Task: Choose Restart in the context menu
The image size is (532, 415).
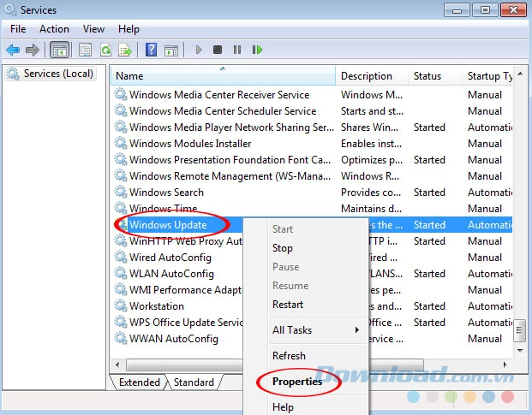Action: click(288, 305)
